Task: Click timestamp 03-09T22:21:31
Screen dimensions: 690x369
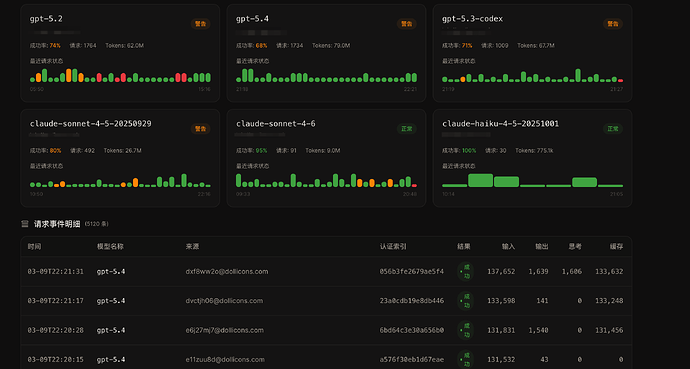Action: pyautogui.click(x=55, y=272)
